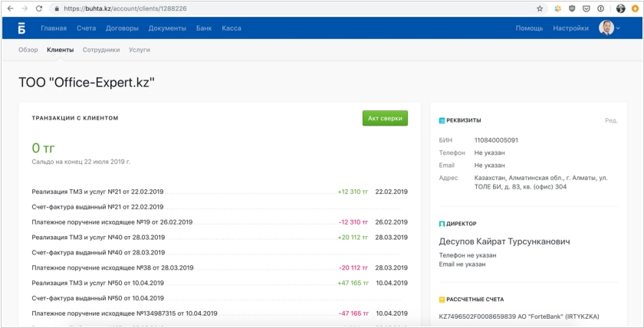Open the user avatar profile menu
Screen dimensions: 644x328
[x=609, y=28]
